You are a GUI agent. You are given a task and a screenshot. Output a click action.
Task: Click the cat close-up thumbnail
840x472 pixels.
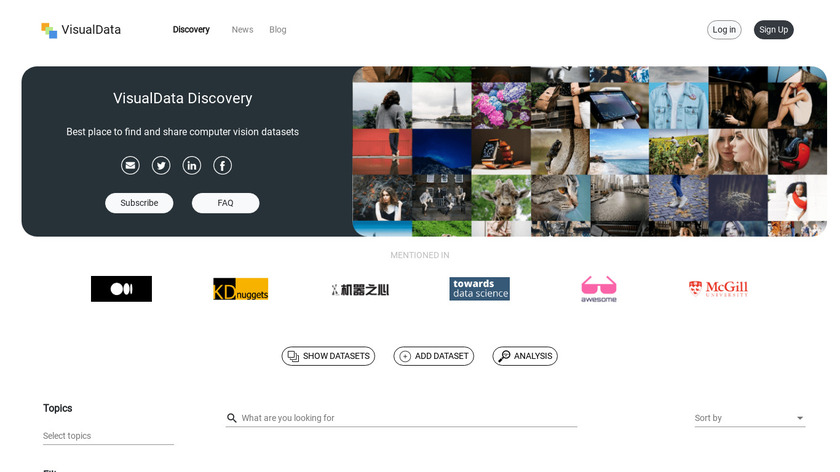point(560,198)
